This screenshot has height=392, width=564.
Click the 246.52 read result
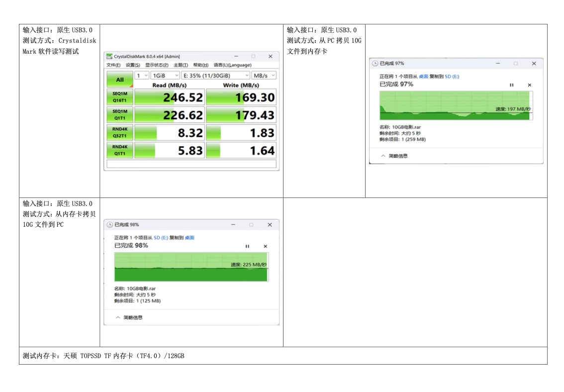(170, 97)
